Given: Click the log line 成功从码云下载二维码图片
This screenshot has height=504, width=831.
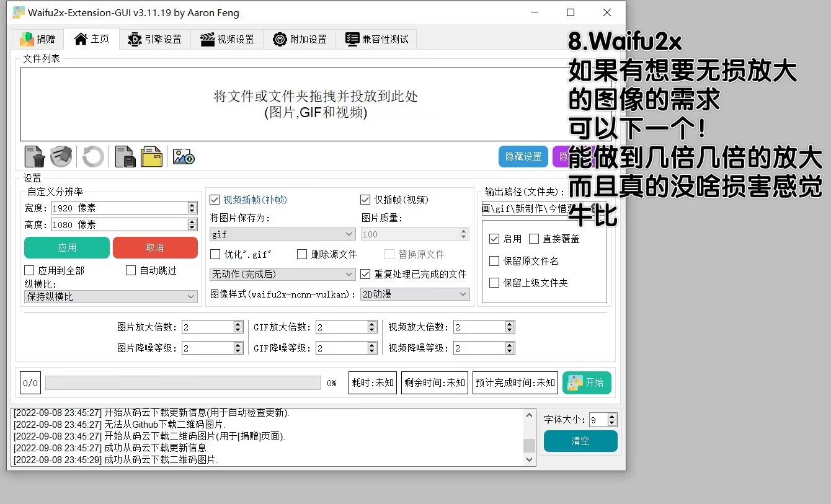Looking at the screenshot, I should pyautogui.click(x=116, y=459).
